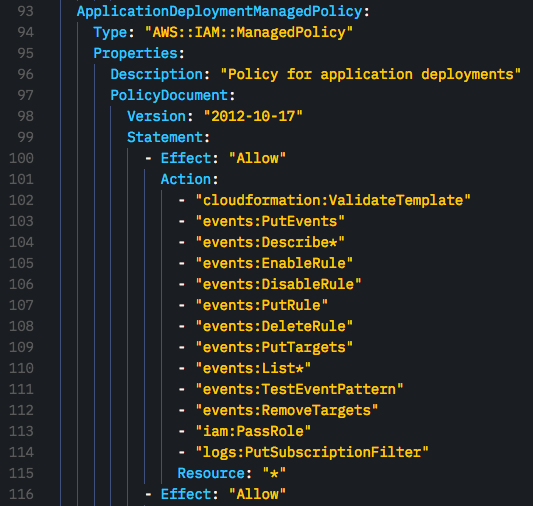Click the "events:DeleteRule" action entry

[274, 327]
